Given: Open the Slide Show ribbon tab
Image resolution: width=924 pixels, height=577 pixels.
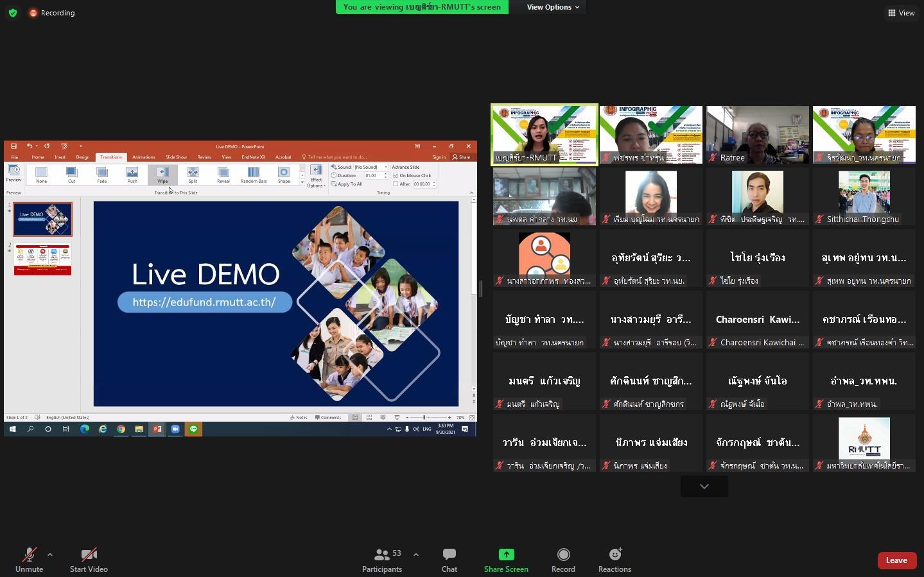Looking at the screenshot, I should click(x=176, y=157).
